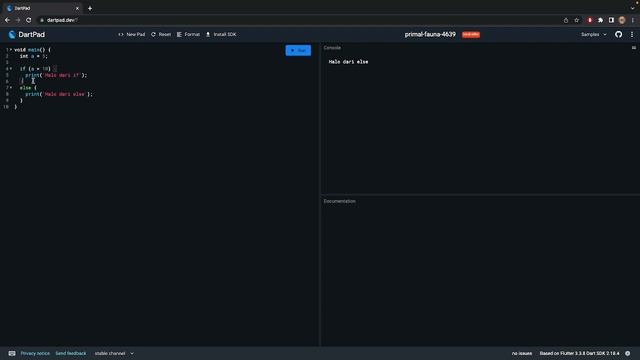Open the stable channel dropdown
Viewport: 640px width, 360px height.
point(114,353)
